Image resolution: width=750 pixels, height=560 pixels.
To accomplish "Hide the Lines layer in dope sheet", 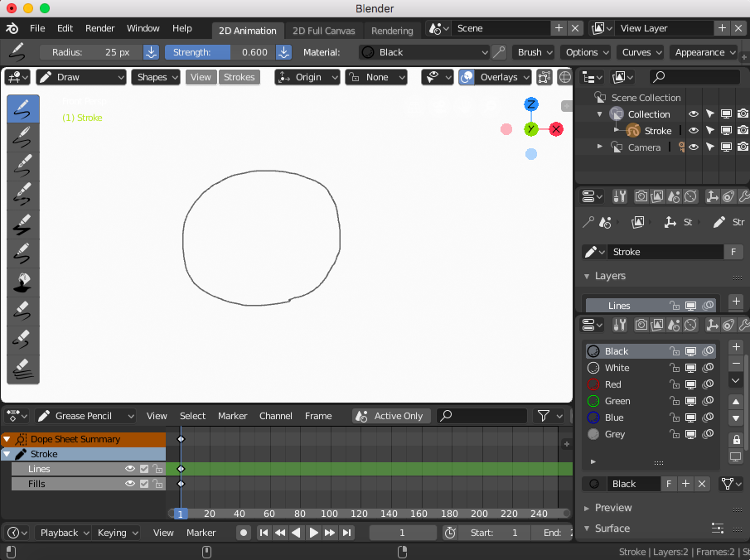I will [x=129, y=469].
